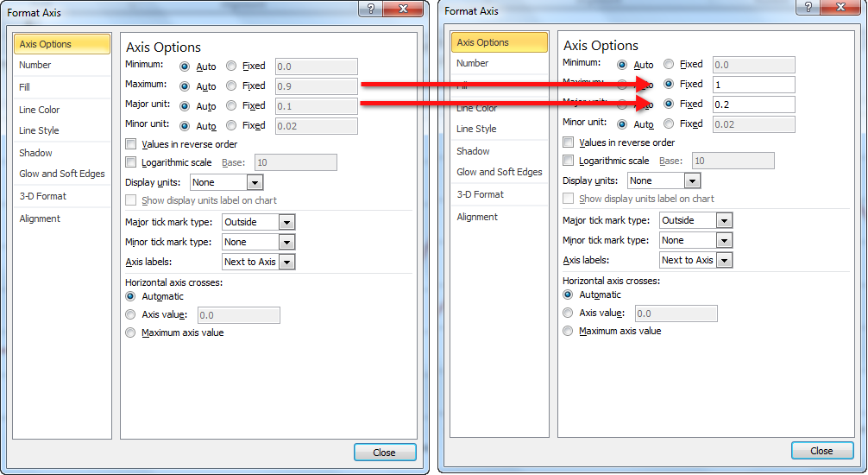Select Fixed for Minimum in left dialog
The height and width of the screenshot is (475, 868).
(x=231, y=66)
